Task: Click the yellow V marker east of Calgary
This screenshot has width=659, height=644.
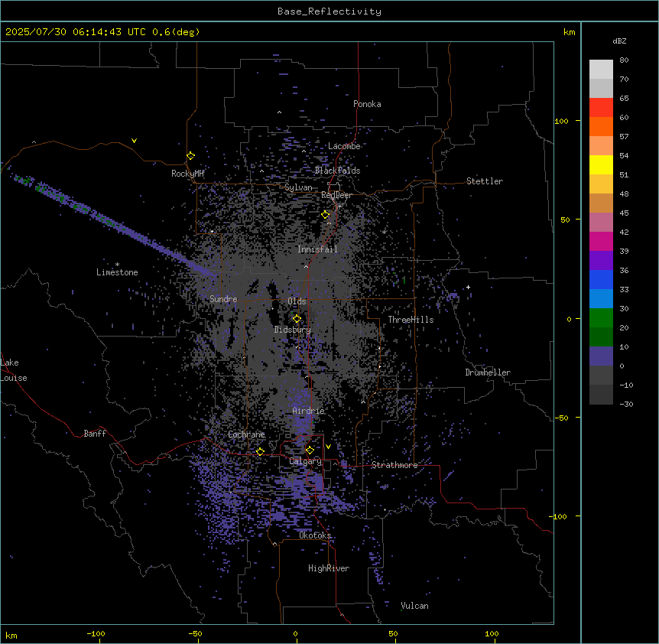Action: 328,447
